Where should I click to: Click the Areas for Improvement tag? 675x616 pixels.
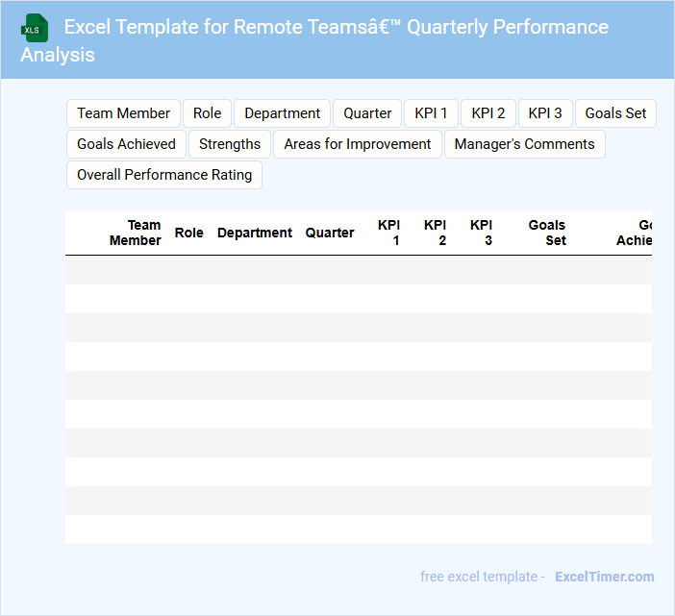click(358, 144)
